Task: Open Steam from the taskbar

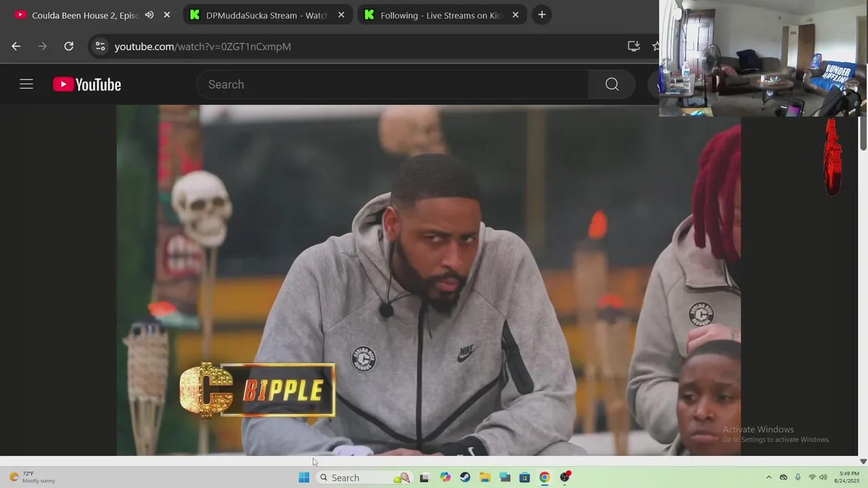Action: [x=465, y=478]
